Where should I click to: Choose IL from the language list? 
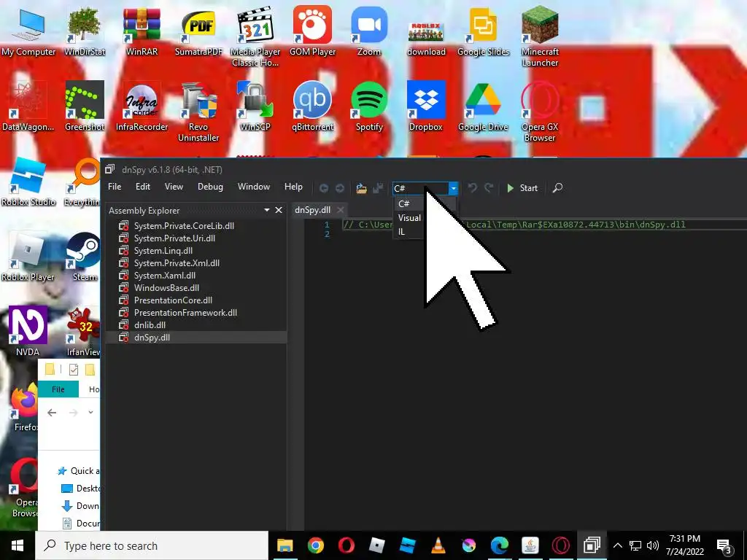click(x=402, y=232)
